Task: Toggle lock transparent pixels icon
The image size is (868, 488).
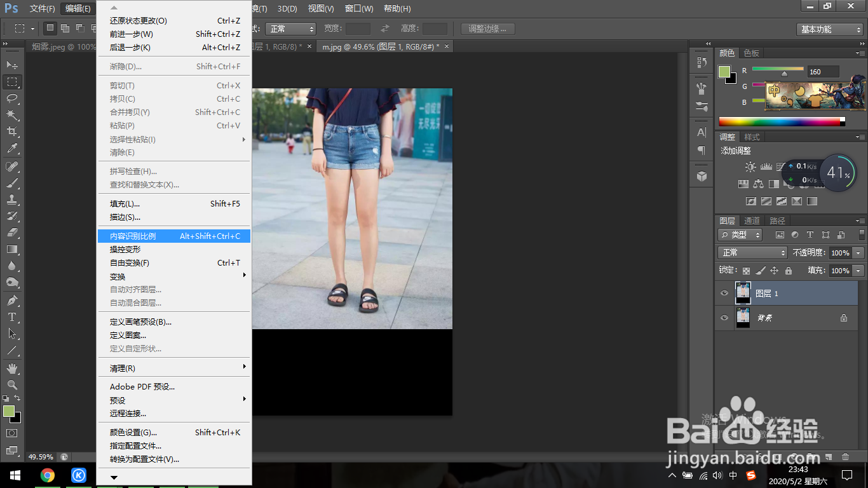Action: tap(746, 271)
